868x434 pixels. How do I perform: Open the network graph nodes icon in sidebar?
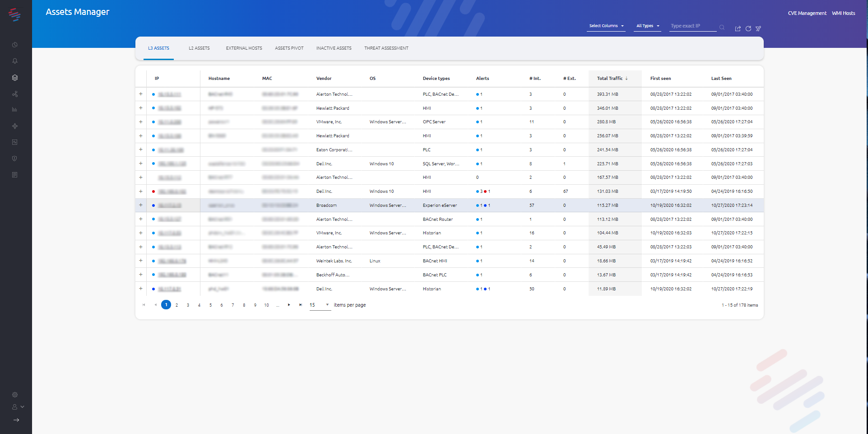click(15, 94)
